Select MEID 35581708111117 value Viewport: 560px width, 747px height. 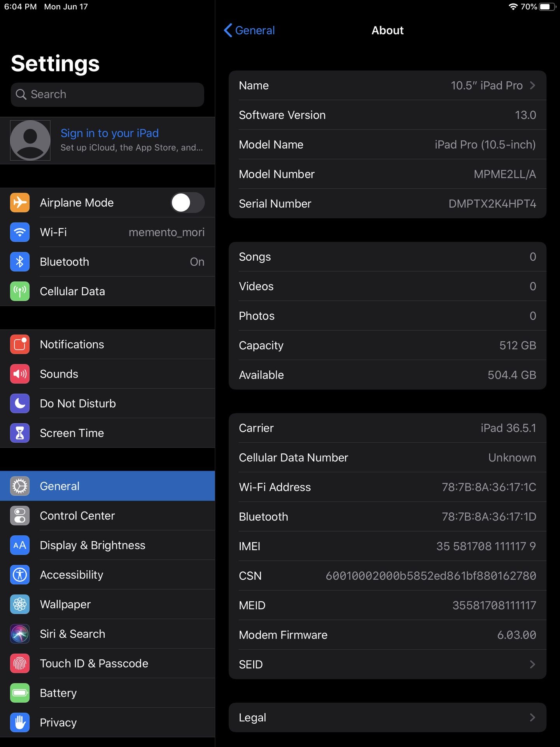(494, 605)
